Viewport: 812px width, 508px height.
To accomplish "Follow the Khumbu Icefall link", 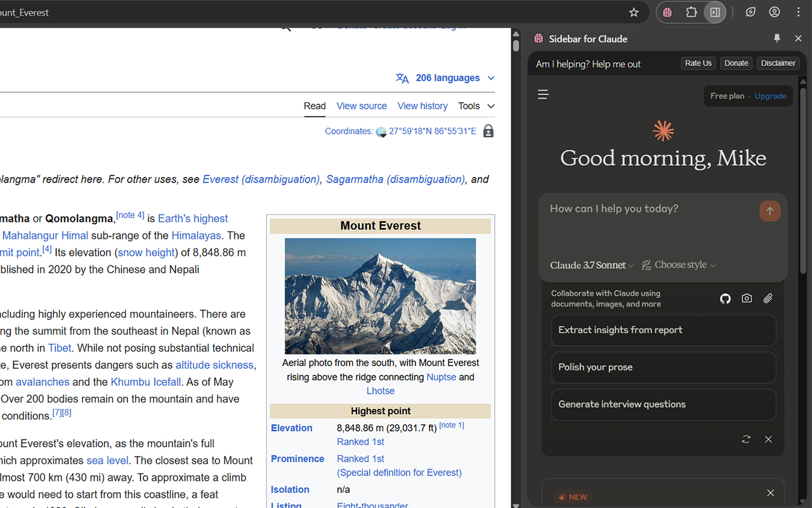I will click(146, 382).
